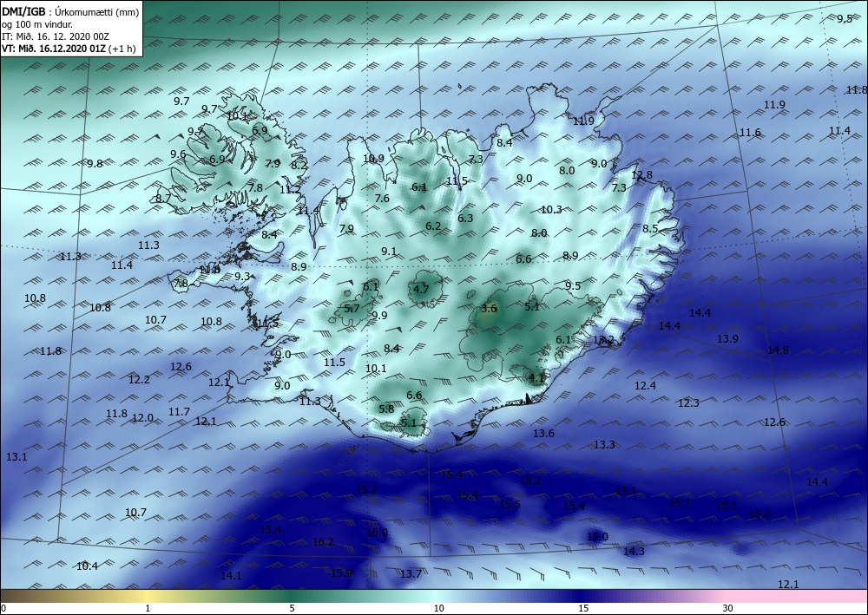Click the 8.5 value on the east coast

tap(650, 228)
